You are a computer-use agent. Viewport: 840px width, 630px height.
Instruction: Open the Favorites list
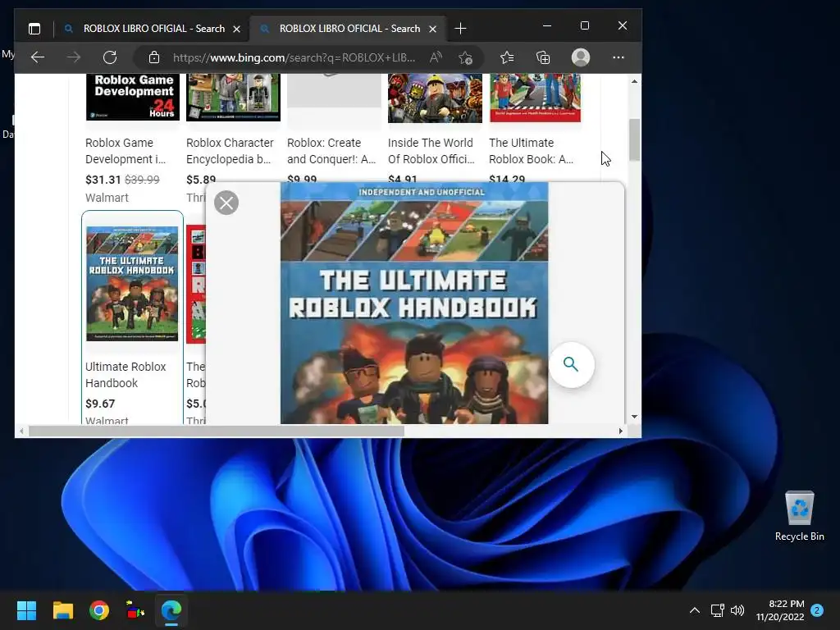pyautogui.click(x=507, y=57)
